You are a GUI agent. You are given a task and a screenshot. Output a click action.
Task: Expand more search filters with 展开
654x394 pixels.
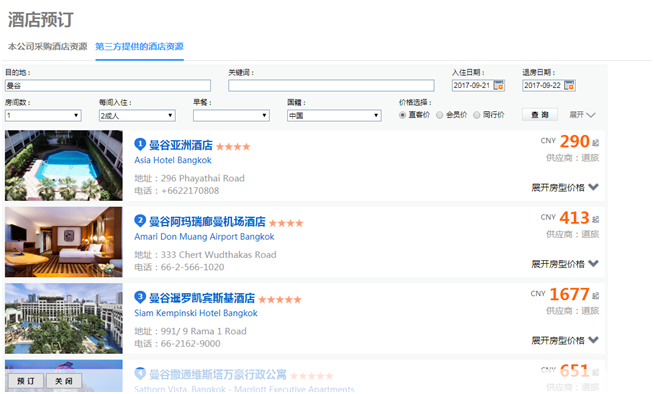pyautogui.click(x=582, y=115)
